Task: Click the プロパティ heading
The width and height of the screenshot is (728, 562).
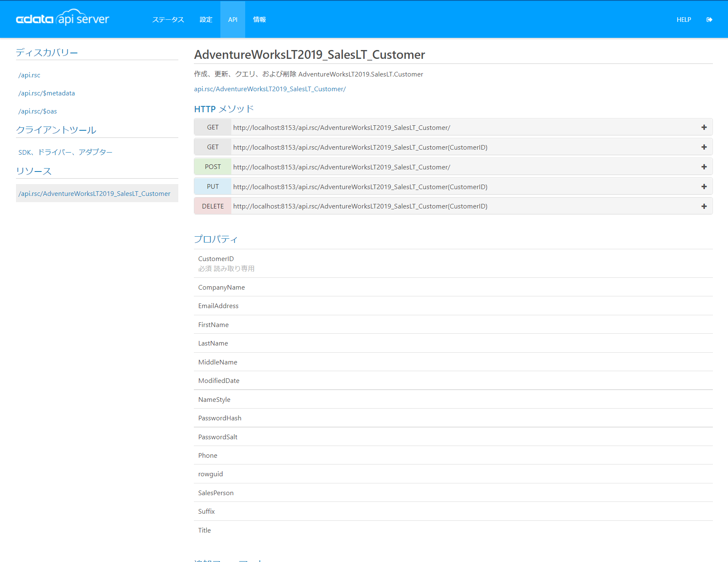Action: (x=216, y=239)
